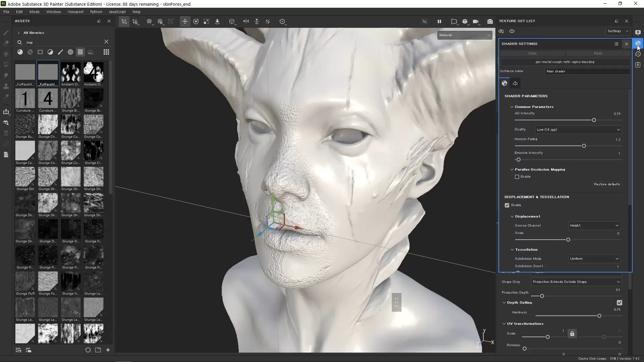Open the Shape Crop dropdown
The height and width of the screenshot is (362, 644).
[x=576, y=282]
